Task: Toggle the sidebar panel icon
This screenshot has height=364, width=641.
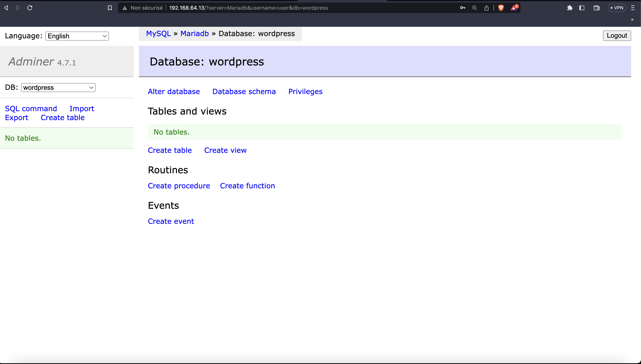Action: 582,8
